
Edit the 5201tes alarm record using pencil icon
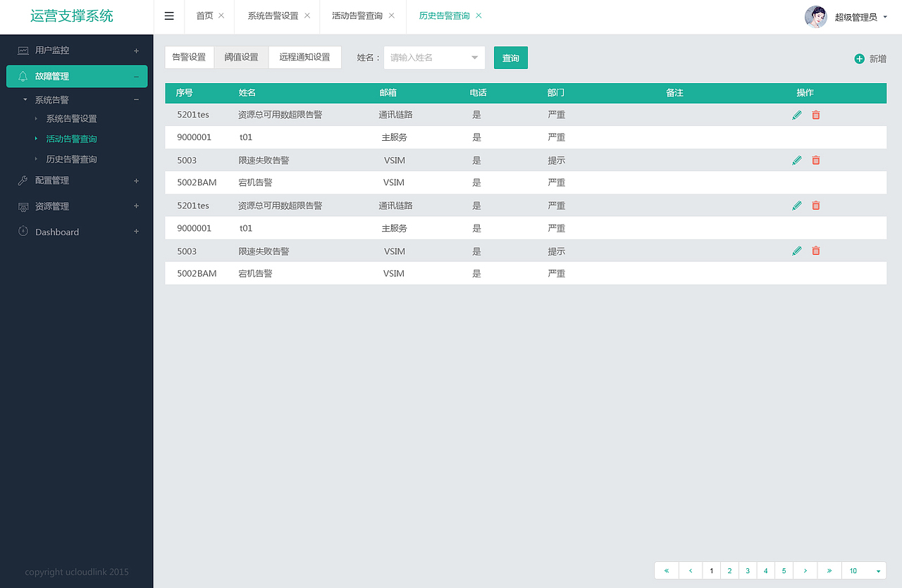[797, 114]
